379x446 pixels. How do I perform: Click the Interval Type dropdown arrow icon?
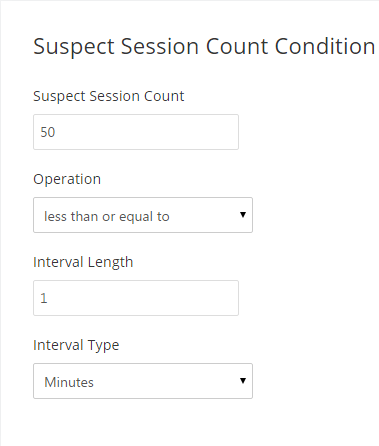click(243, 381)
